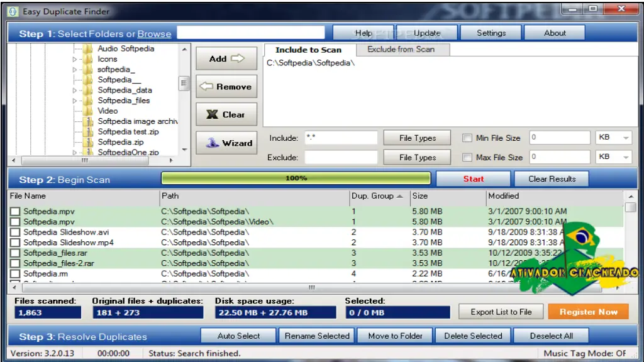Click Delete Selected button
The width and height of the screenshot is (644, 362).
tap(473, 336)
